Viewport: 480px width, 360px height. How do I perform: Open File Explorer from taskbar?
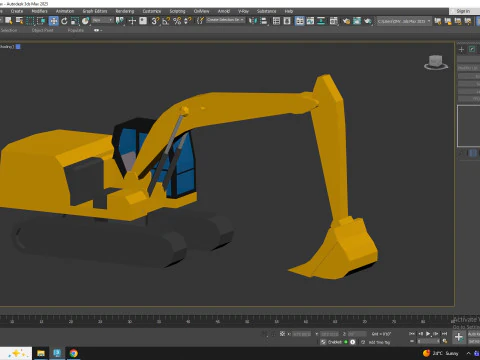41,353
